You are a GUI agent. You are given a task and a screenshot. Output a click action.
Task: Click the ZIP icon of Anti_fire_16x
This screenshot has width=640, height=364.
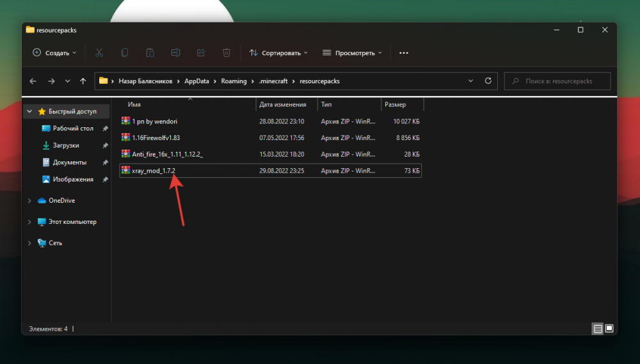(125, 154)
